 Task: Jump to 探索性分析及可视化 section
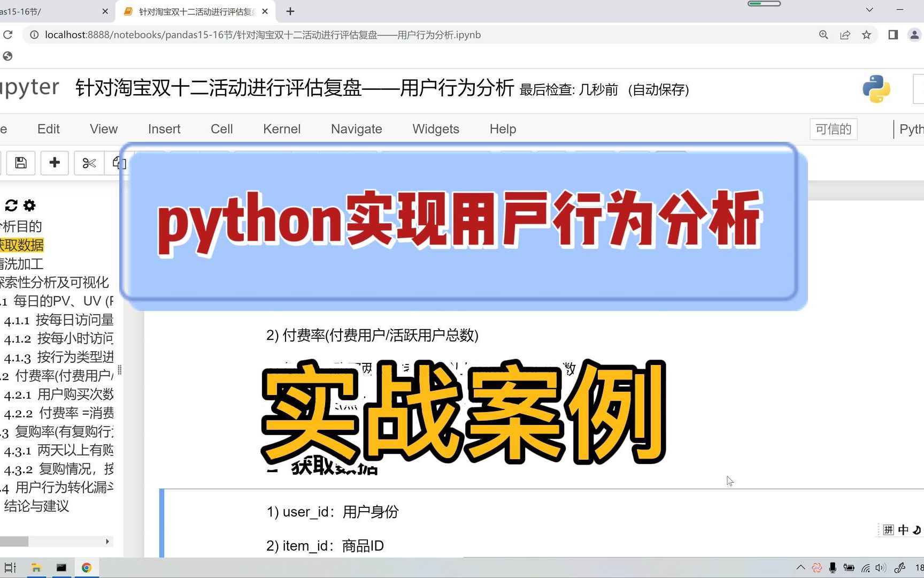(x=54, y=283)
